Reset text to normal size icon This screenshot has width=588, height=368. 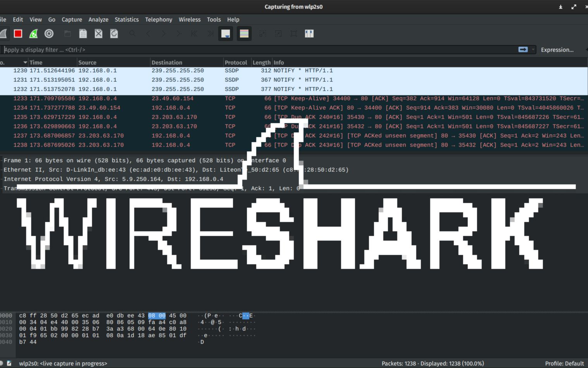294,34
